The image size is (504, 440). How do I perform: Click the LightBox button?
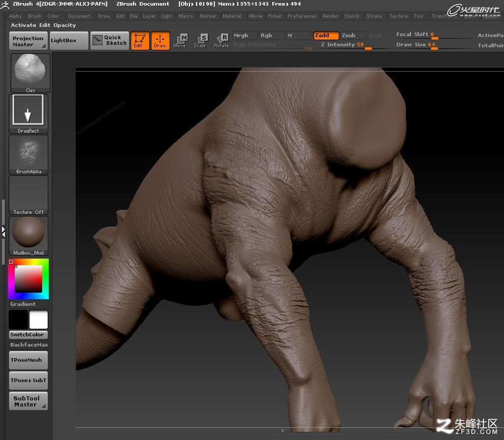pyautogui.click(x=69, y=41)
